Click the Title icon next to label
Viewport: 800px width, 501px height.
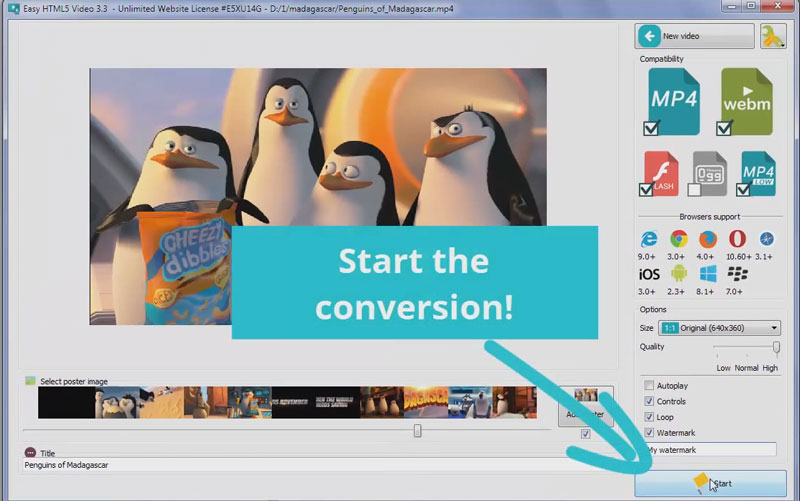(30, 453)
